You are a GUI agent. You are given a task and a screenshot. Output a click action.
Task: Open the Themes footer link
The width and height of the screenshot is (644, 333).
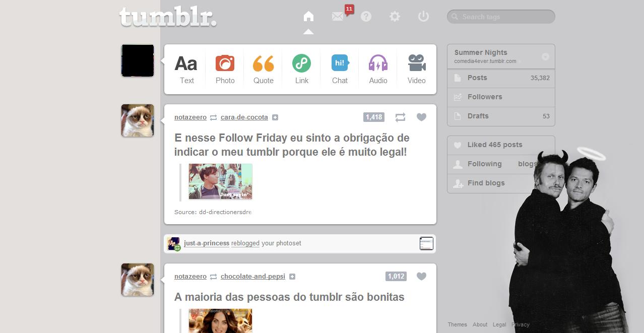point(458,324)
